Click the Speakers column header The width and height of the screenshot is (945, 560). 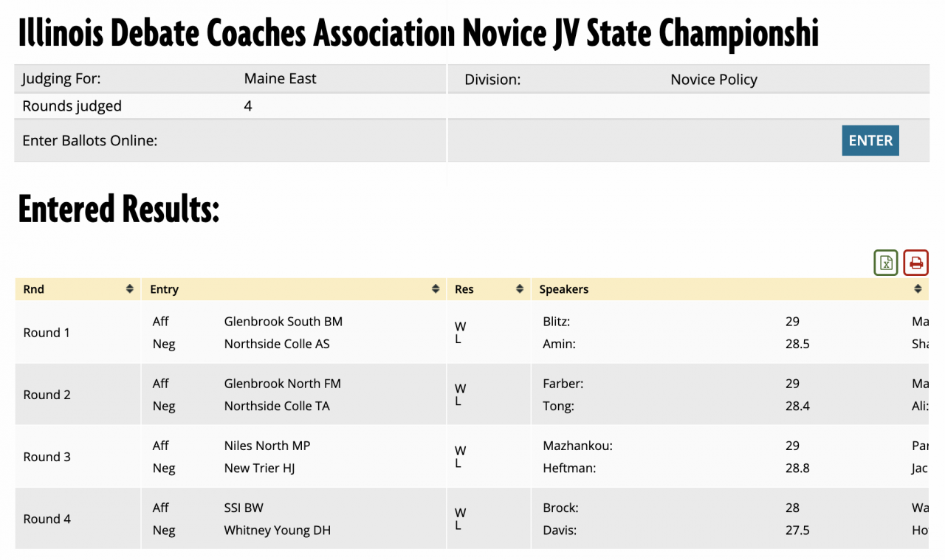click(563, 289)
